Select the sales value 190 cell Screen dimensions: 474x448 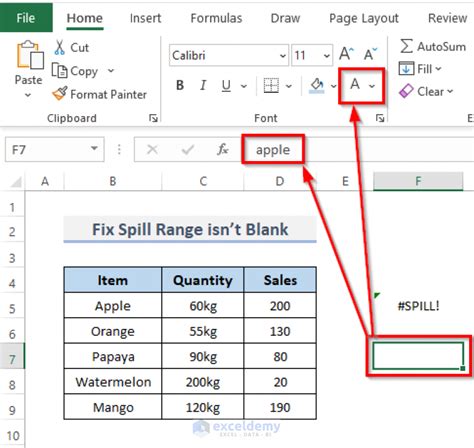280,407
